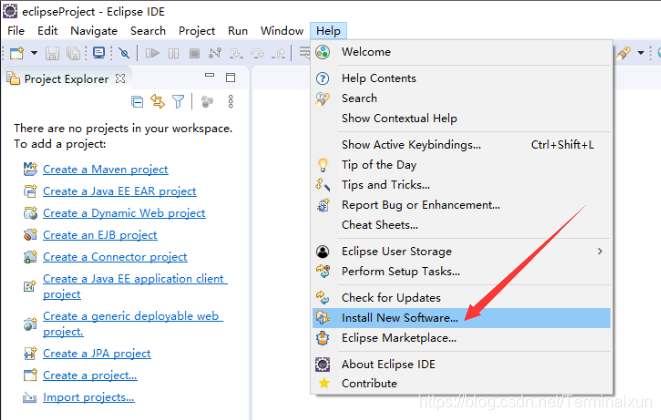Click Create a Java EE application client project
The image size is (661, 420).
point(135,286)
